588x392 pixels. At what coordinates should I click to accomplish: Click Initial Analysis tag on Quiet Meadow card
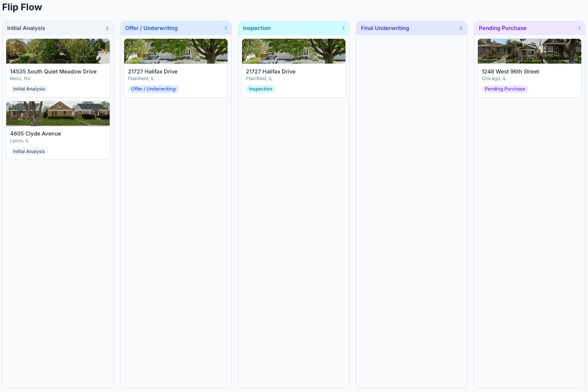[x=29, y=89]
